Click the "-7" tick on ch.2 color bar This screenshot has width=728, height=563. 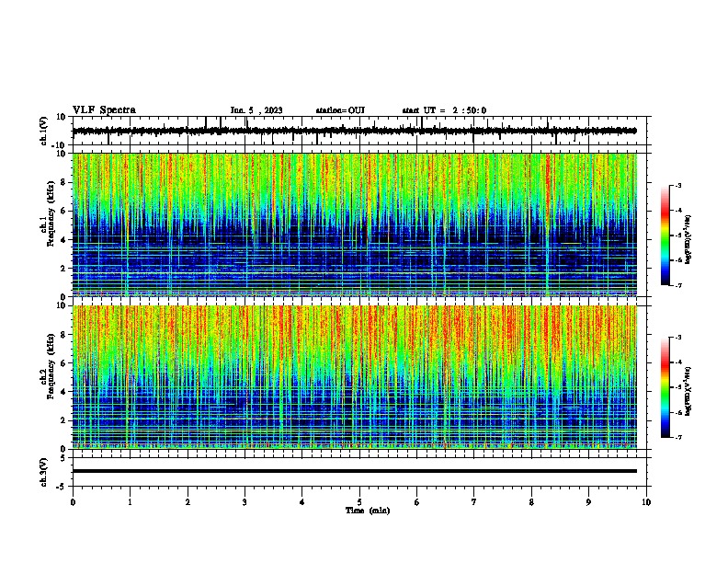pyautogui.click(x=678, y=437)
